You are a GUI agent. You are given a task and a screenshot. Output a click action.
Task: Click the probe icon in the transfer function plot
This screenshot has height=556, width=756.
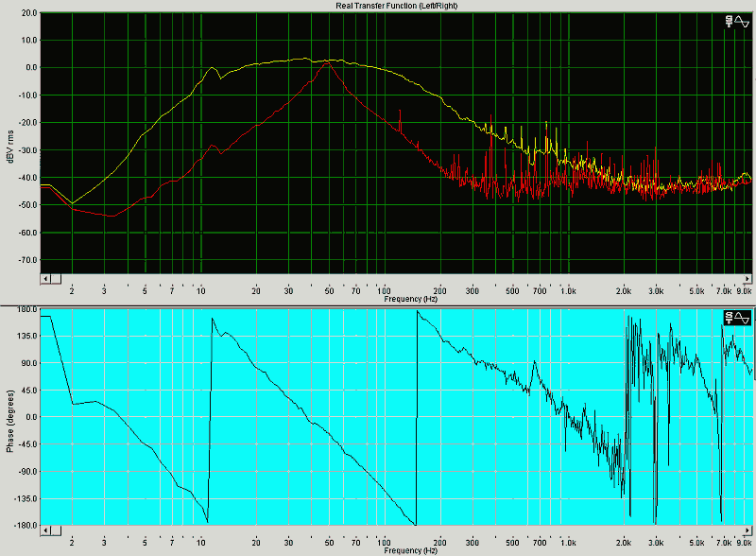click(x=729, y=21)
